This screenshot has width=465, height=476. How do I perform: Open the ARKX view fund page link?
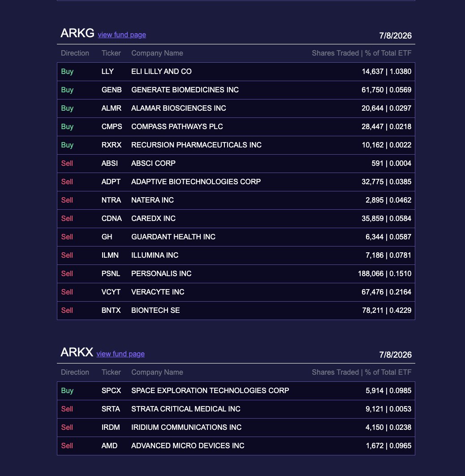point(121,354)
